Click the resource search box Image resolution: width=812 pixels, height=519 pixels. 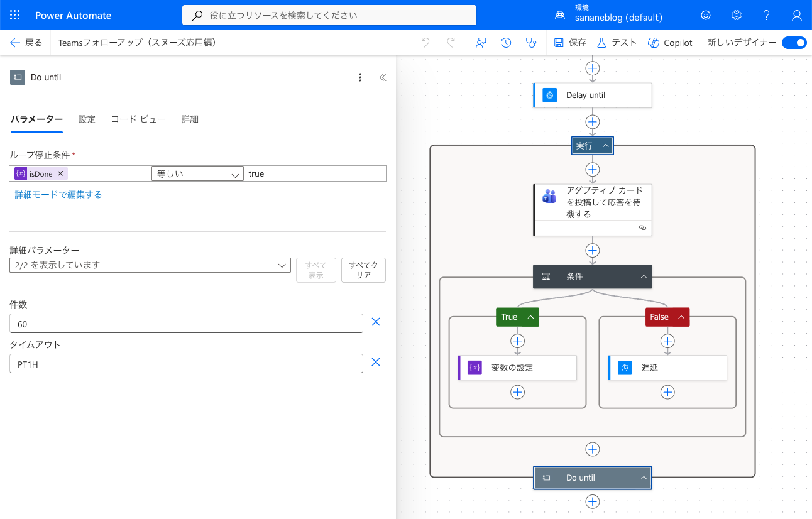point(329,15)
